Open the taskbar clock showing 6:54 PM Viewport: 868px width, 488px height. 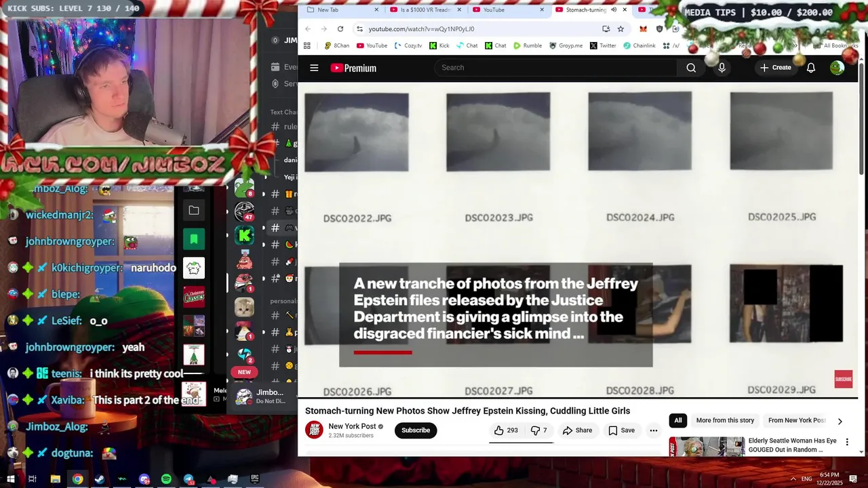(829, 479)
